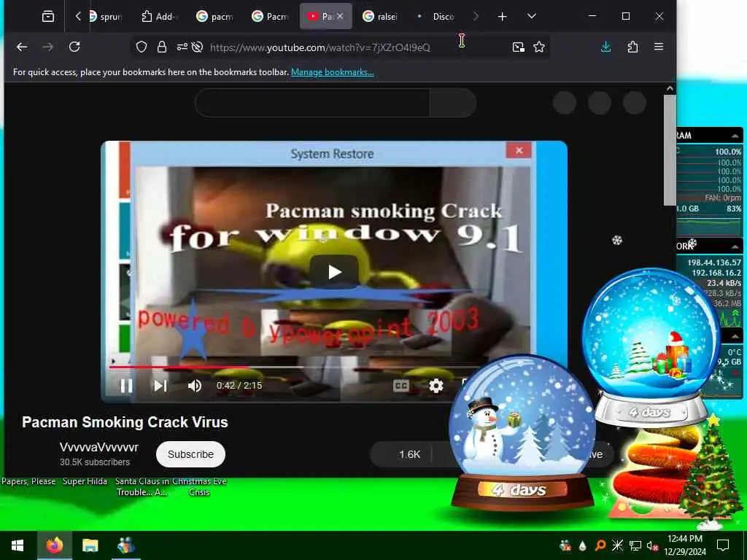Viewport: 747px width, 560px height.
Task: Open the Firefox downloads panel
Action: [x=606, y=47]
